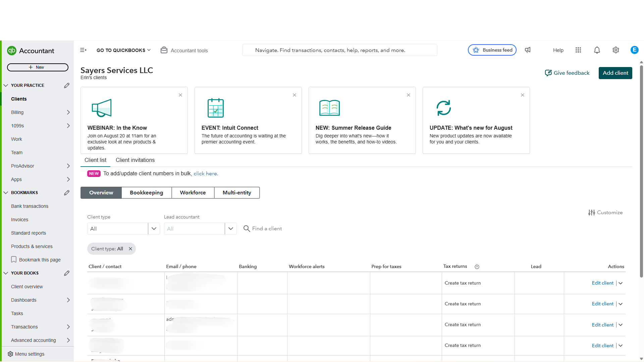Click the Find a client search field

267,229
